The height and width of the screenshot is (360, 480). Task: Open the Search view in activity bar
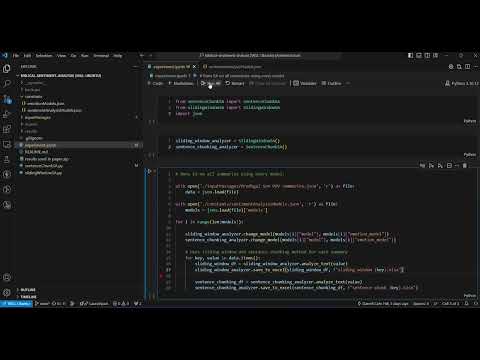(x=7, y=84)
